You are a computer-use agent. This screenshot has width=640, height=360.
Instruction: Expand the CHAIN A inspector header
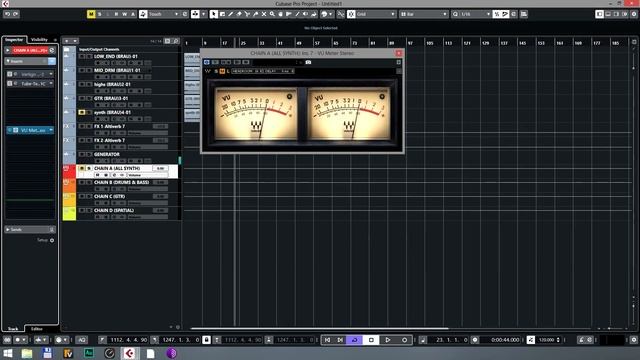[x=7, y=50]
